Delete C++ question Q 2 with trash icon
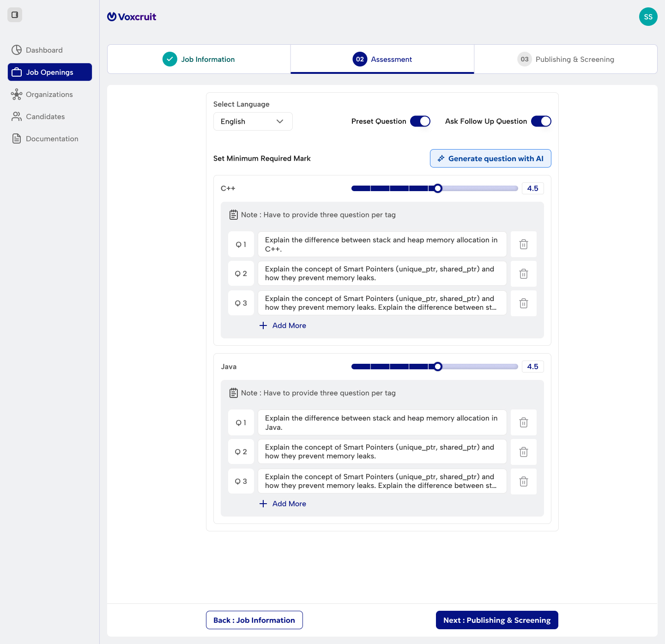 pos(524,274)
